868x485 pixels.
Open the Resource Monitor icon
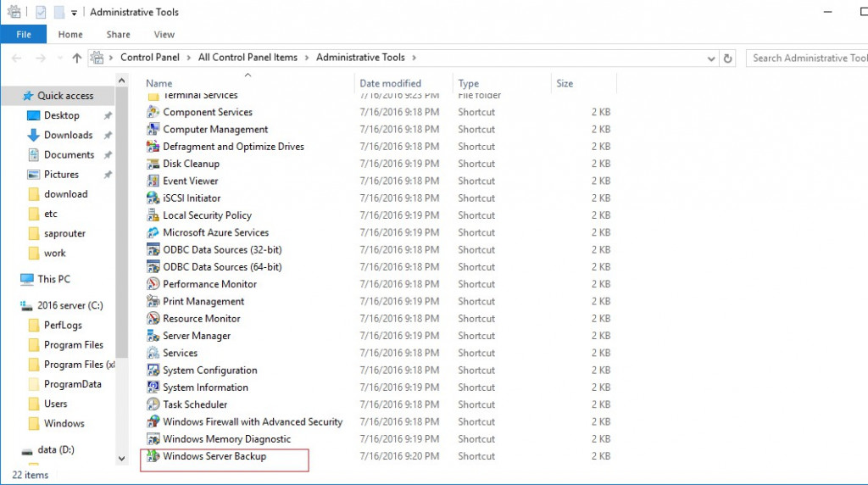coord(153,318)
